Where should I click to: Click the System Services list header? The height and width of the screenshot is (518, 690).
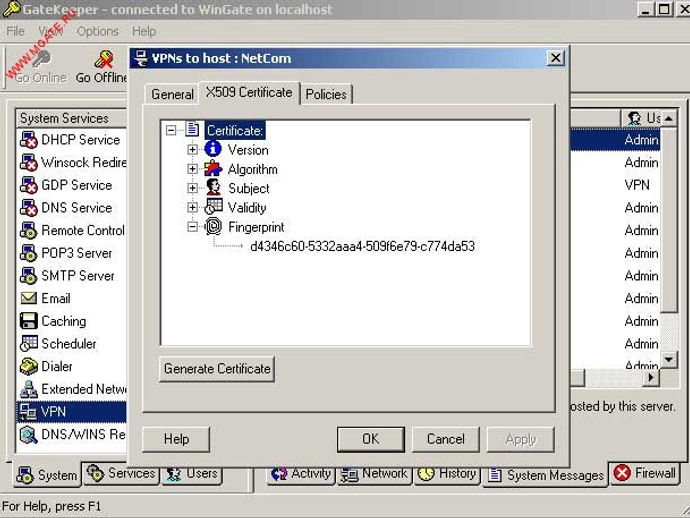71,118
